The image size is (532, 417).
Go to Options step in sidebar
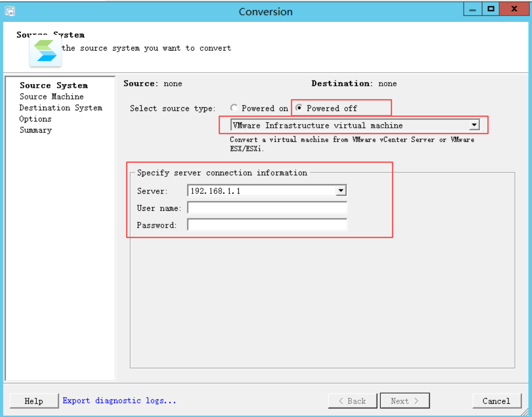(35, 119)
